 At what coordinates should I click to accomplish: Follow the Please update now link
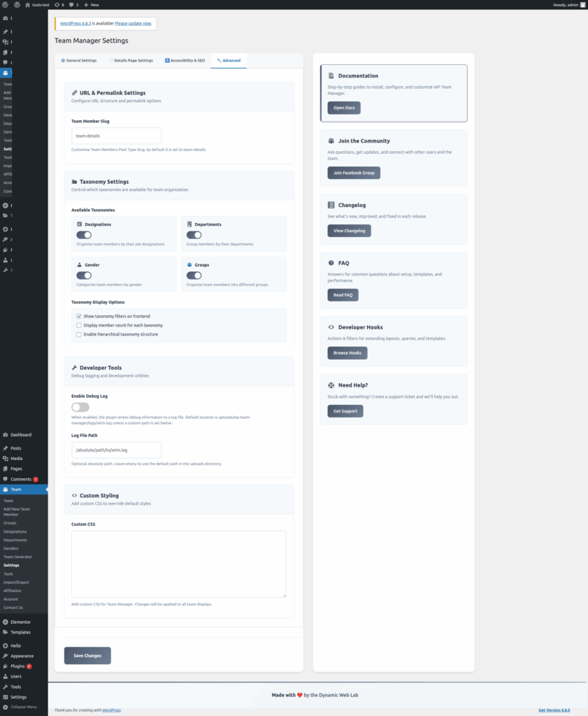tap(133, 23)
